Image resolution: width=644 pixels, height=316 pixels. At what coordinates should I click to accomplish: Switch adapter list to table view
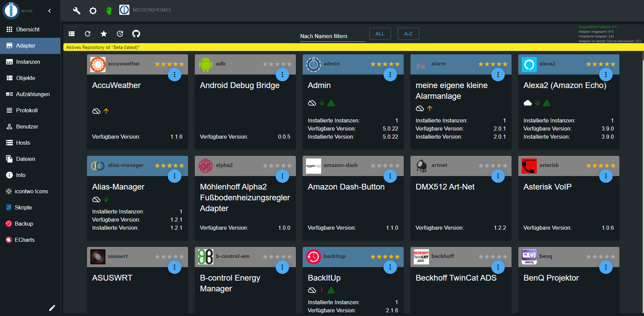71,34
